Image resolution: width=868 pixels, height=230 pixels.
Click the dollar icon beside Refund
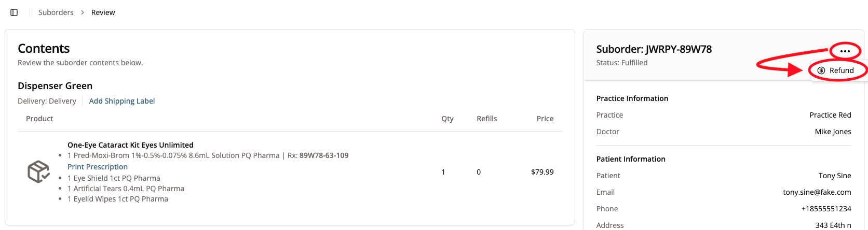(821, 70)
